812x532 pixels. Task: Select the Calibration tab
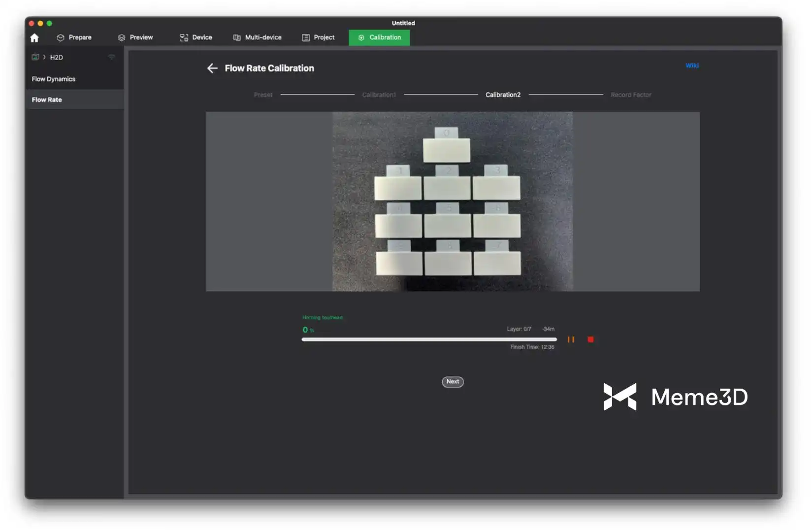[x=379, y=37]
